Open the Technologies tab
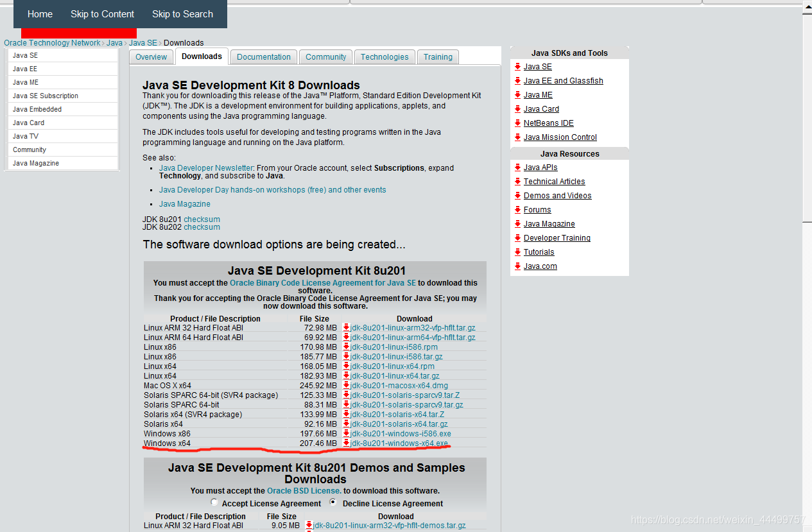Viewport: 812px width, 532px height. pos(384,57)
